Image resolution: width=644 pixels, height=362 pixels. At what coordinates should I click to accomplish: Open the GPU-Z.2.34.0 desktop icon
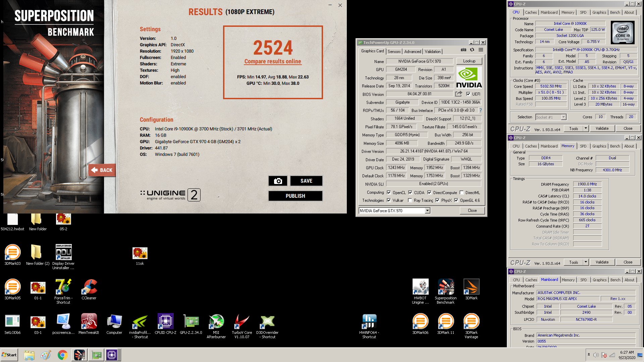click(191, 324)
